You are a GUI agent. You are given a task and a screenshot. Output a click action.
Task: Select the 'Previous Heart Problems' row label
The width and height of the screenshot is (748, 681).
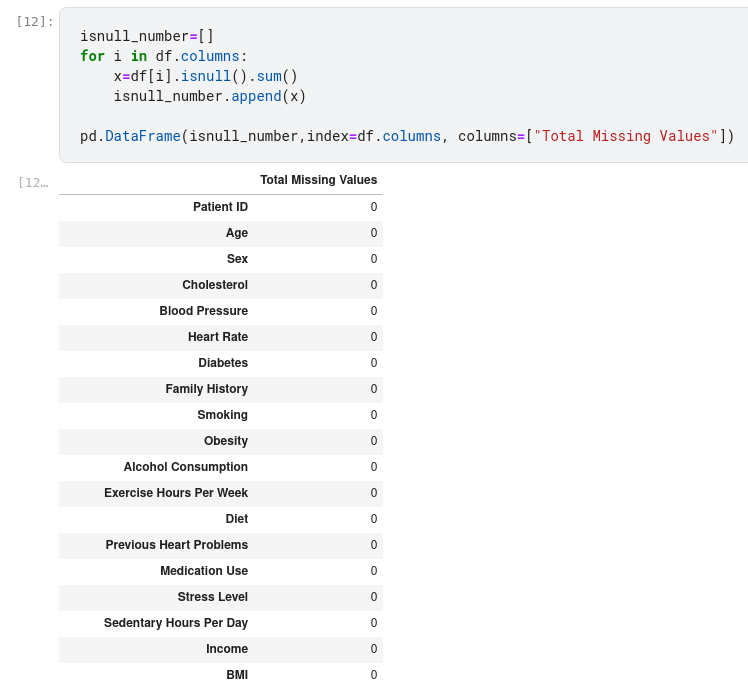coord(176,545)
